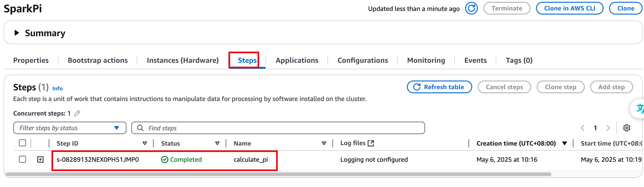Check the box for step s-08289132NEX0PH51JMP0
The height and width of the screenshot is (187, 644).
(x=22, y=159)
